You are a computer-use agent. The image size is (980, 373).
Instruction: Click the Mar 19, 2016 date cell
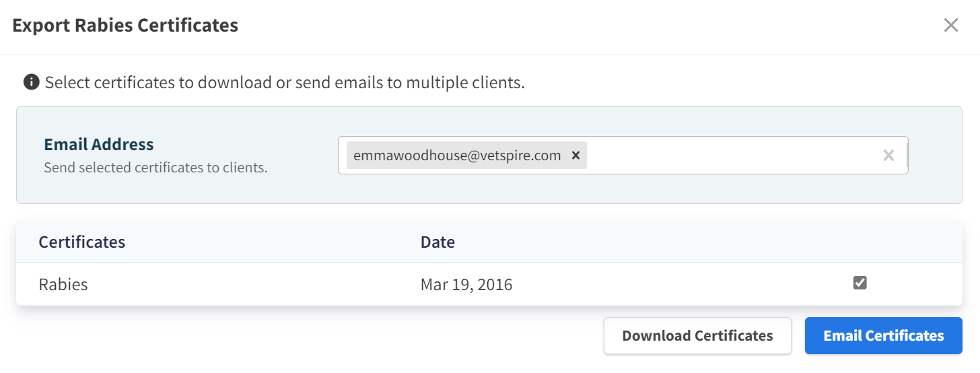(x=466, y=284)
